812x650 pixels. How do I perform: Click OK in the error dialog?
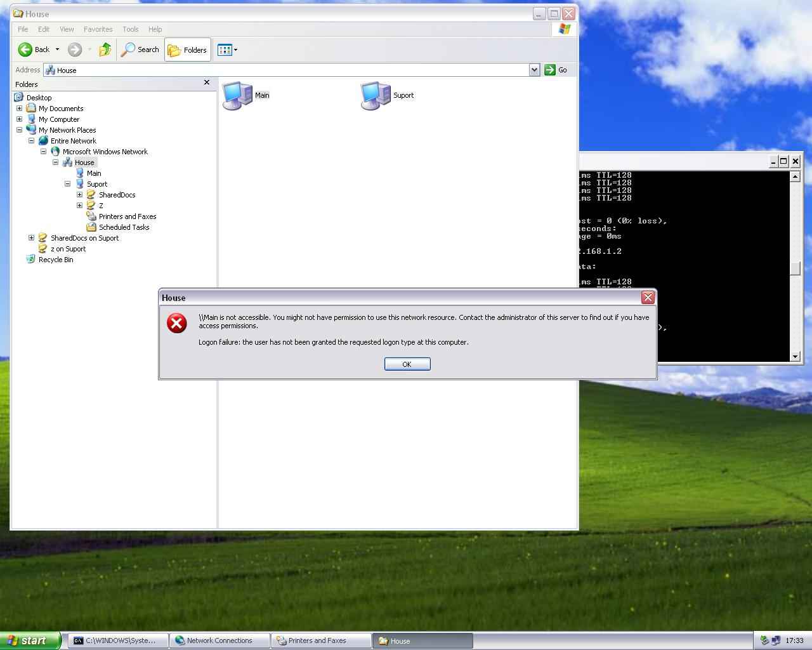[x=407, y=364]
